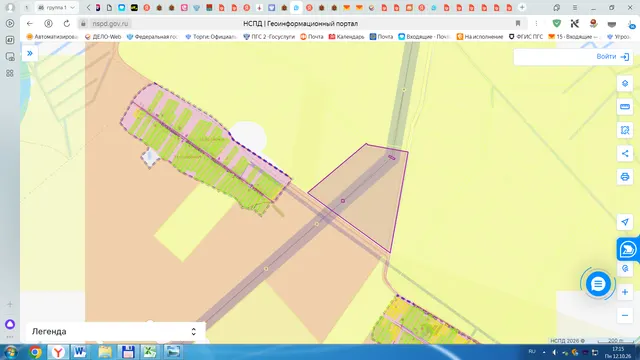Open Yandex Browser from taskbar

(58, 352)
